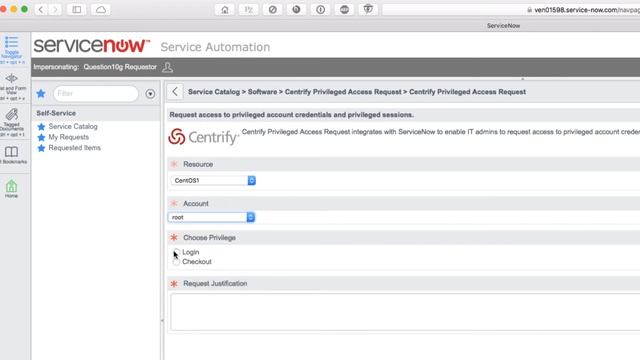Viewport: 640px width, 360px height.
Task: Click the info circle extension icon
Action: click(x=320, y=9)
